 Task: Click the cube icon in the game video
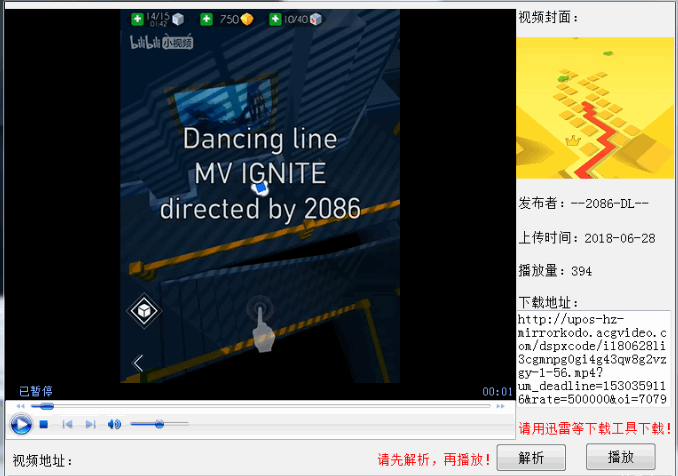coord(144,310)
